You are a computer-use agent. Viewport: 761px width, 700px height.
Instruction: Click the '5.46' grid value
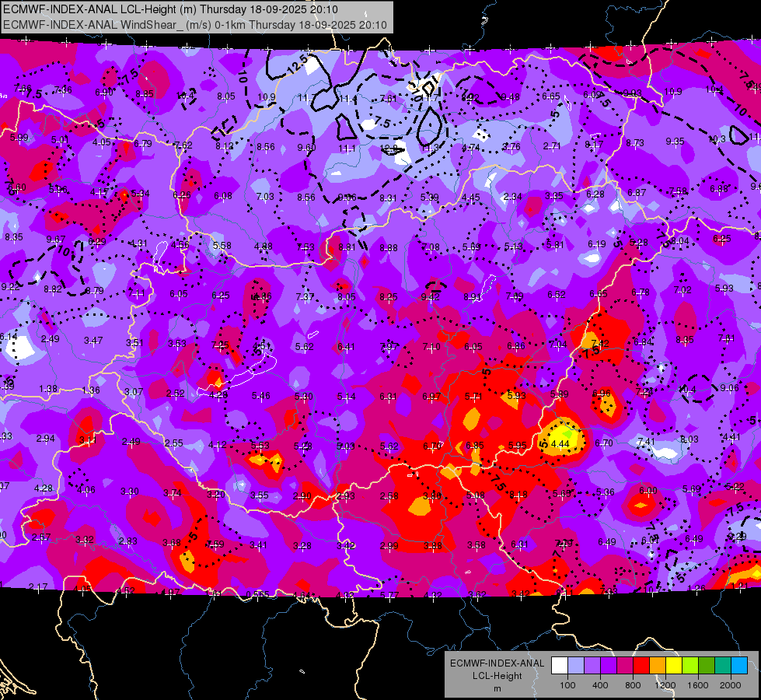261,395
